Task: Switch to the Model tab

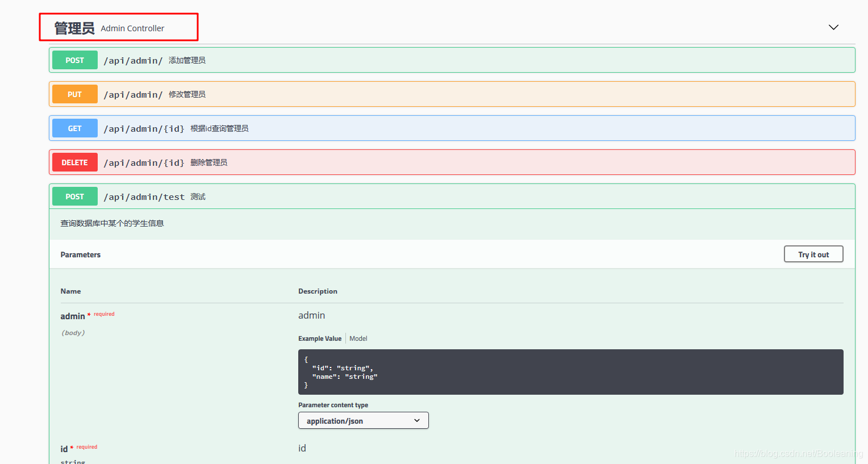Action: (358, 338)
